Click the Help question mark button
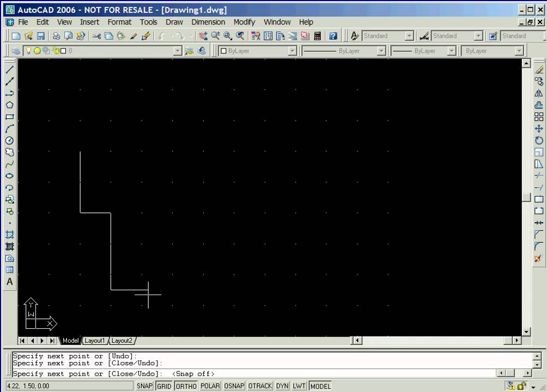The image size is (547, 392). click(333, 36)
